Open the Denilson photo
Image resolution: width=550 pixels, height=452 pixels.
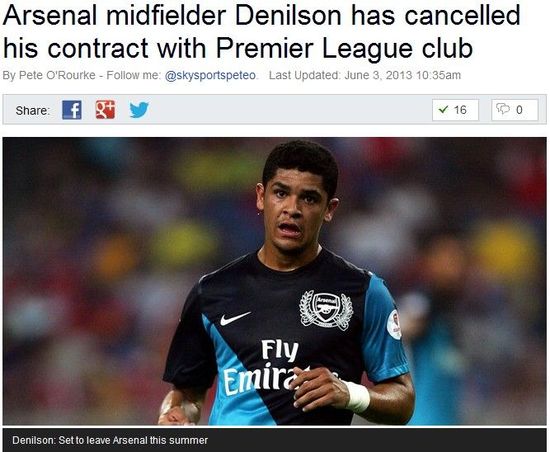[275, 281]
